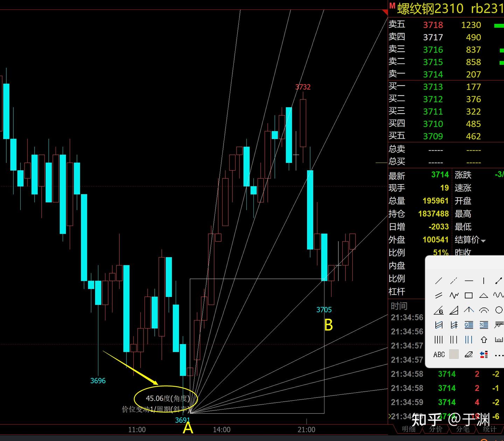Select the up arrow marker tool
The height and width of the screenshot is (441, 504).
pos(484,340)
